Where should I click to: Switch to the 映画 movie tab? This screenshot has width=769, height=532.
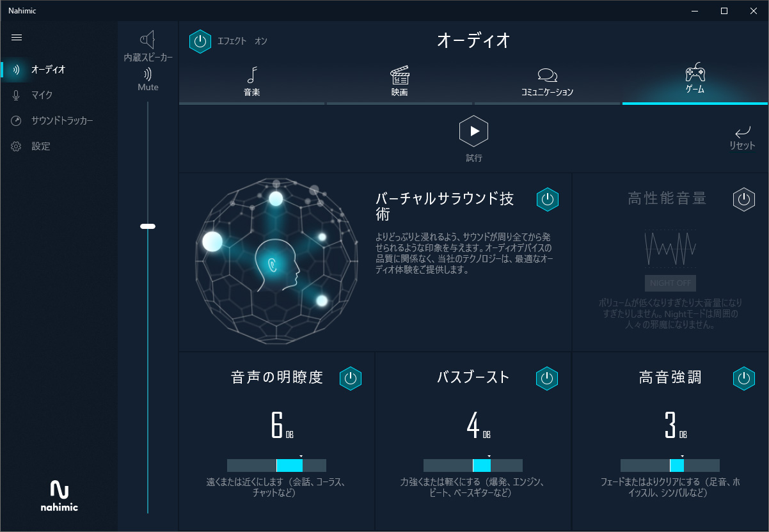click(x=400, y=81)
